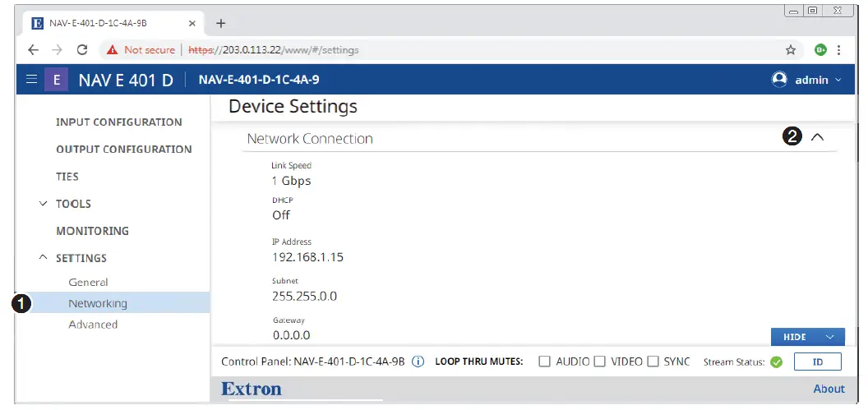Open the About link
The height and width of the screenshot is (410, 868).
tap(829, 389)
